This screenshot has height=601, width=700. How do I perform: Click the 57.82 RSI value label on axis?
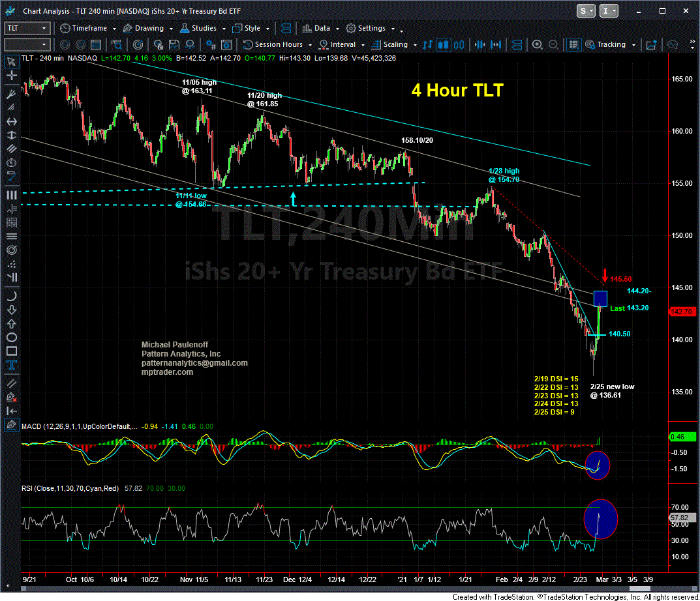click(x=681, y=518)
